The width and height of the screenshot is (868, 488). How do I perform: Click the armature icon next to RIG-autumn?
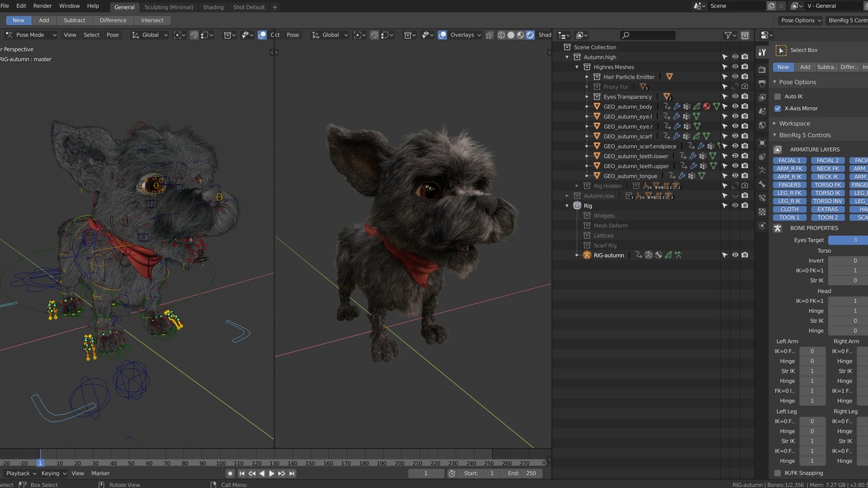587,255
